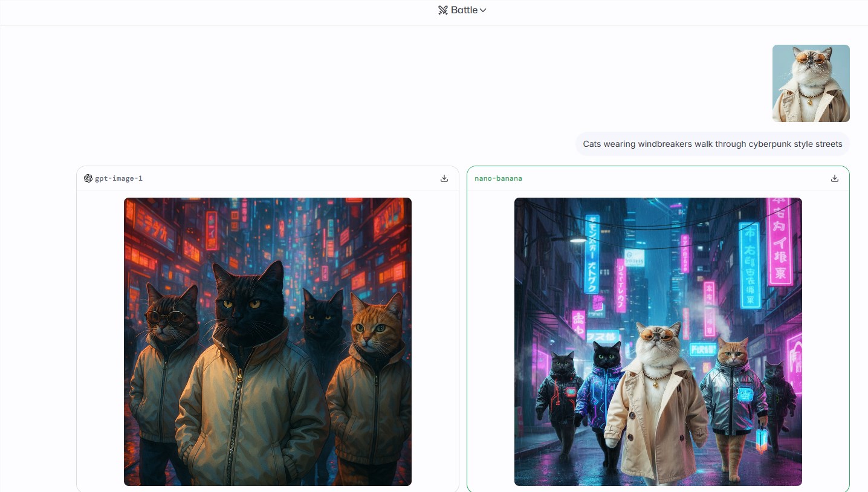Download the gpt-image-1 result
This screenshot has height=492, width=868.
tap(444, 178)
